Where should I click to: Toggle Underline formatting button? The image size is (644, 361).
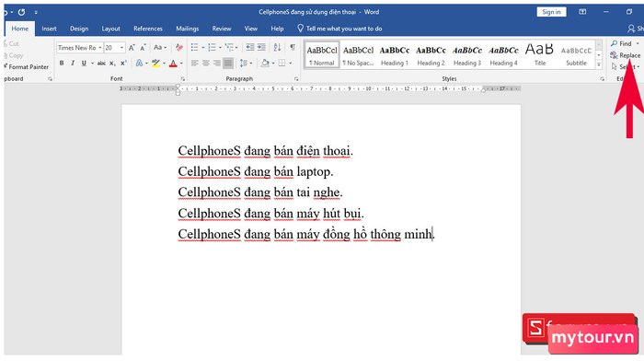coord(84,64)
